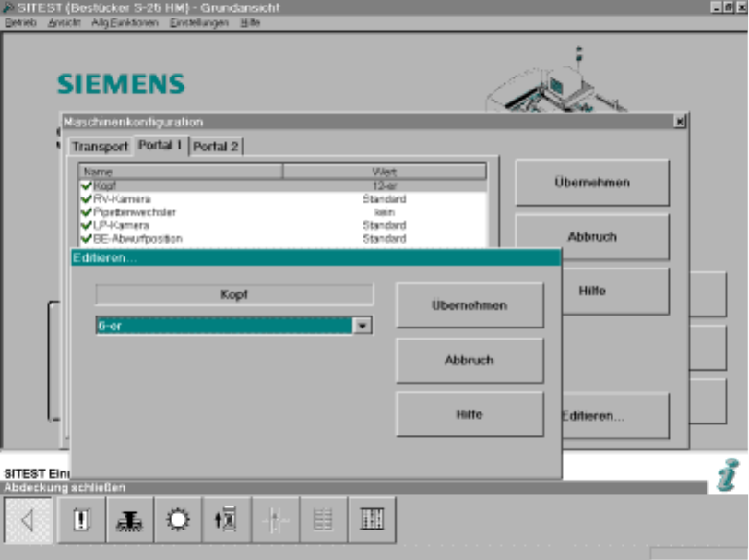This screenshot has height=560, width=749.
Task: Click Abbruch in Maschinenkonfiguration window
Action: 592,236
